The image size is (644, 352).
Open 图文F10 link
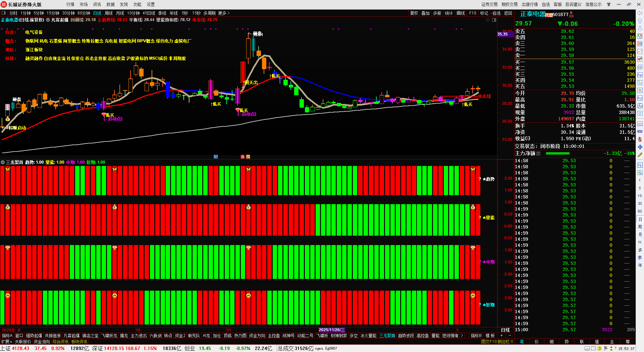point(489,342)
